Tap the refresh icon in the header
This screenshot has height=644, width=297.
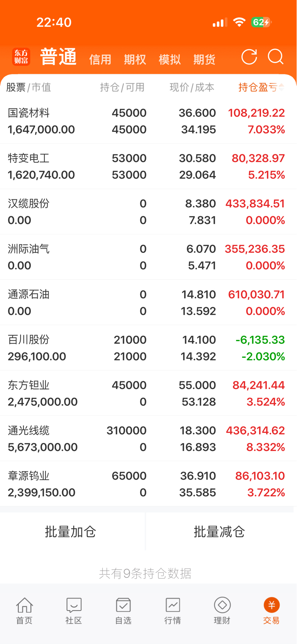point(249,57)
